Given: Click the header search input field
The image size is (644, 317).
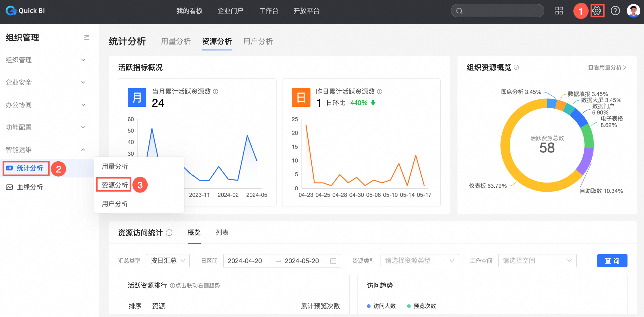Looking at the screenshot, I should [498, 11].
